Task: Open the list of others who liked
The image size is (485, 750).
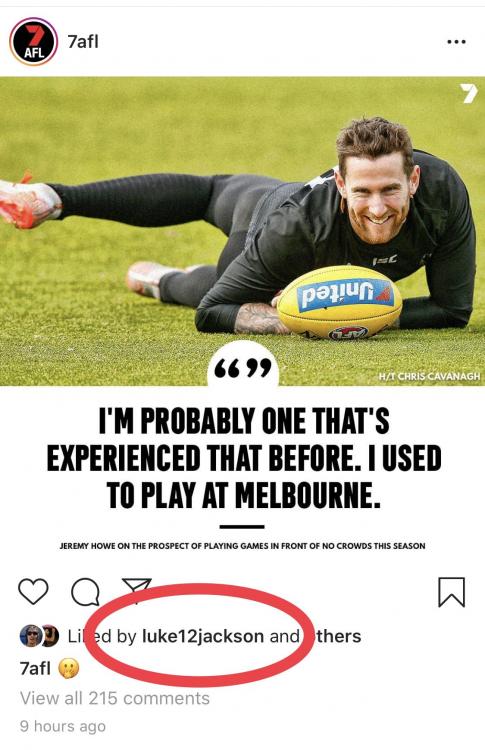Action: pos(336,636)
